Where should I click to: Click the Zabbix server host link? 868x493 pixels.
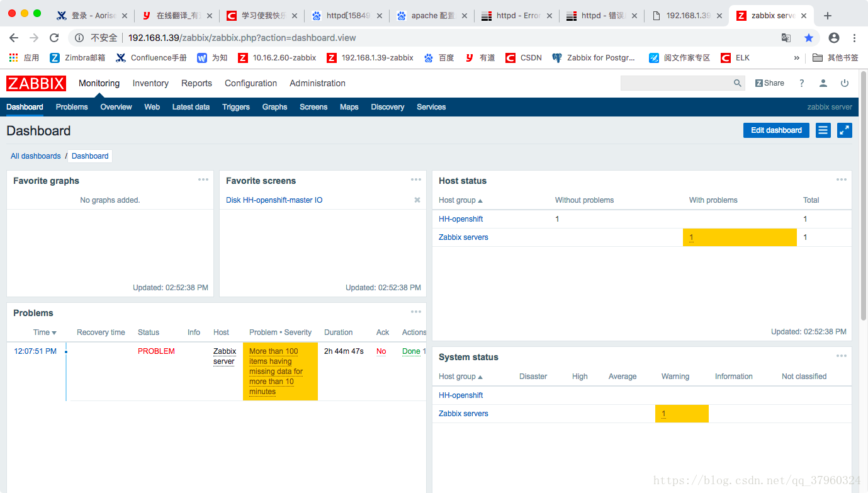pos(225,356)
